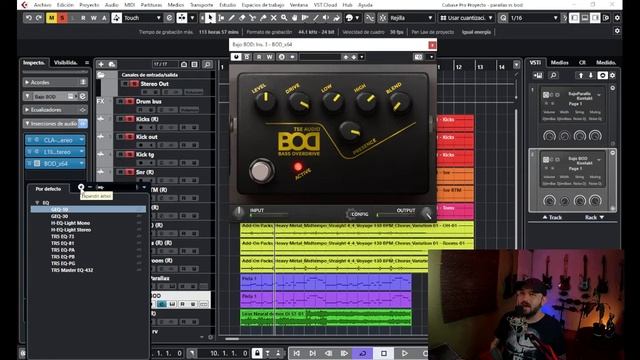Click the transport Stop button
640x360 pixels.
point(384,353)
